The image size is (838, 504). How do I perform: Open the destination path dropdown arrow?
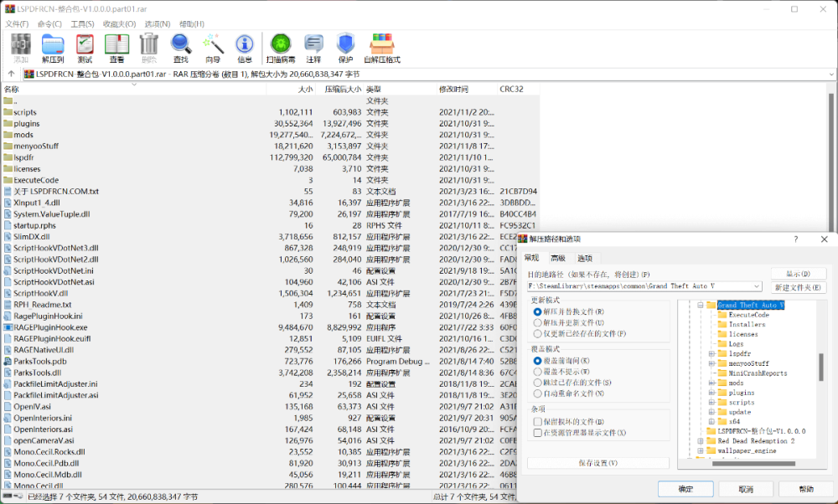point(757,286)
